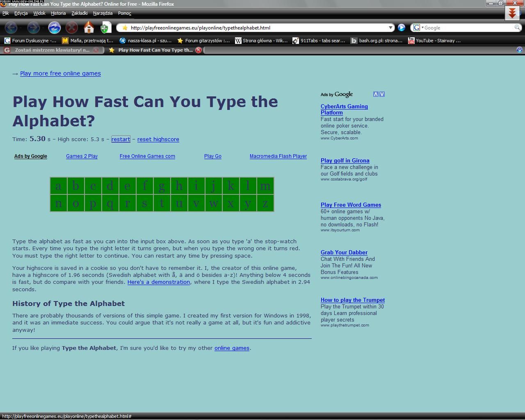Open the 'Grab Your Dabber' ad
Viewport: 525px width, 420px height.
point(344,253)
